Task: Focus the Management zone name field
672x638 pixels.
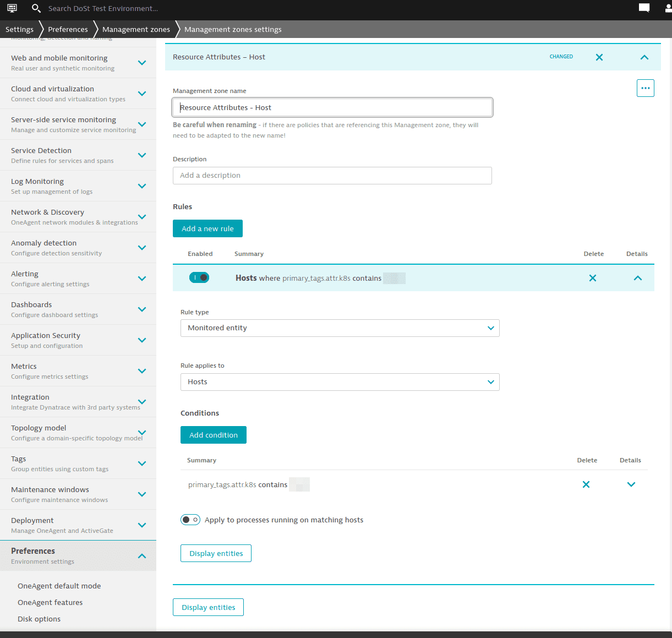Action: 332,107
